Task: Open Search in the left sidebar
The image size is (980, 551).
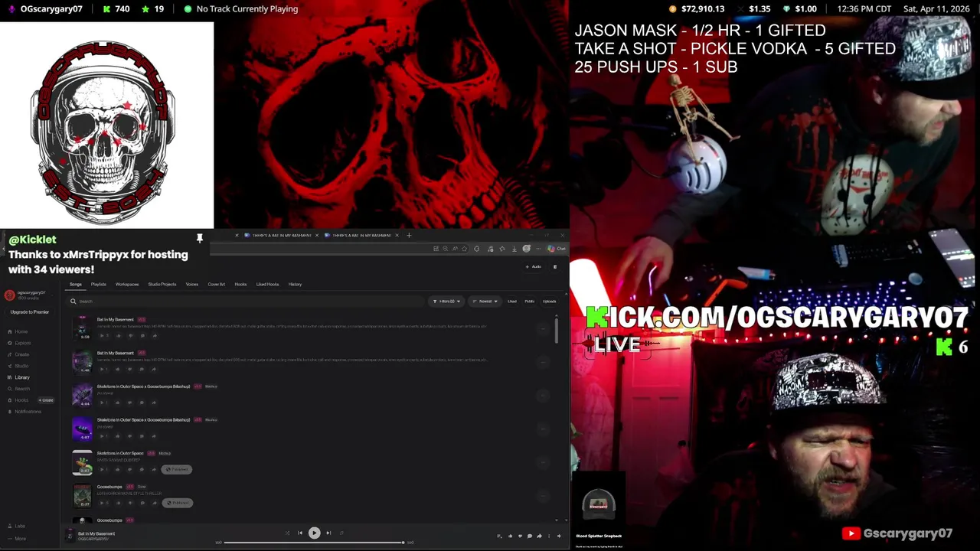Action: [x=18, y=389]
